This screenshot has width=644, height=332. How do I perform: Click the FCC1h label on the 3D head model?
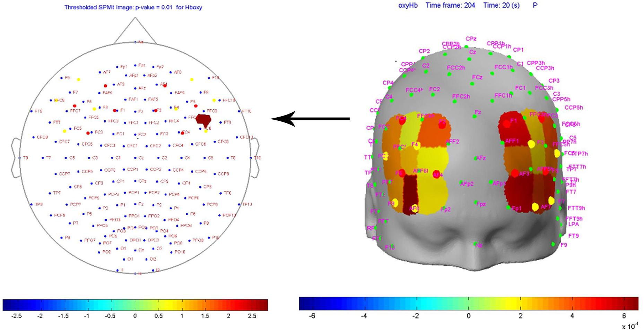[x=503, y=67]
